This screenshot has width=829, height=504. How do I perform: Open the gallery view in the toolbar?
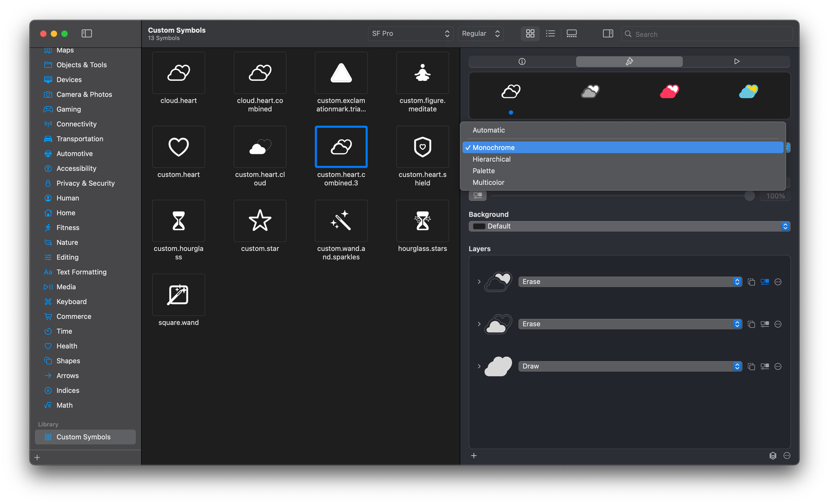click(571, 33)
